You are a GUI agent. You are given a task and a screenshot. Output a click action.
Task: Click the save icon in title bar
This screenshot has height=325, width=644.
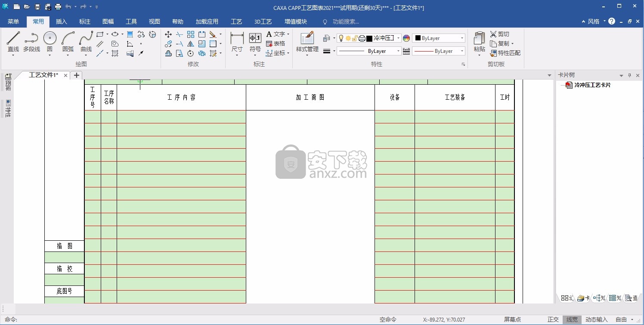(37, 7)
